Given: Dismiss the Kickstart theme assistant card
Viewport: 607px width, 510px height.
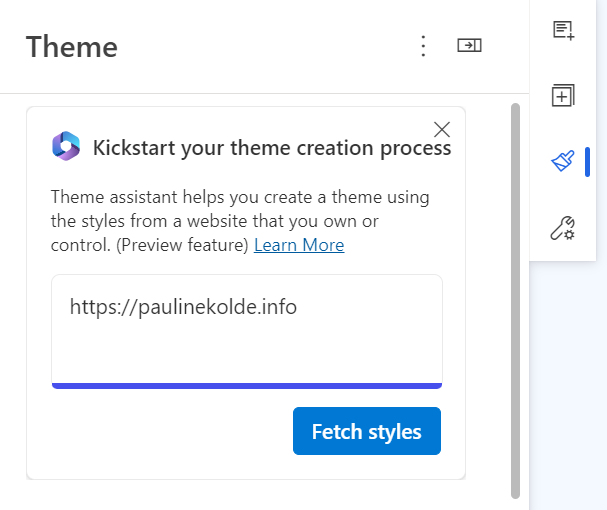Looking at the screenshot, I should pyautogui.click(x=442, y=129).
